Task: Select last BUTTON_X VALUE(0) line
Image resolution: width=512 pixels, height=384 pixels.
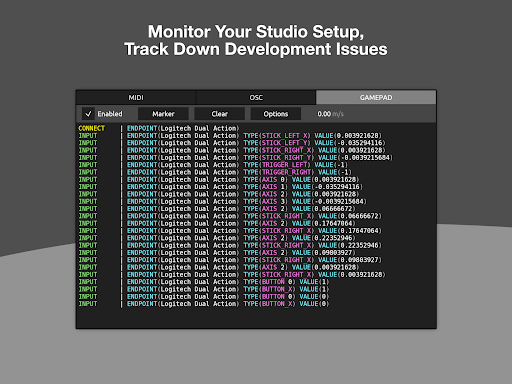Action: (204, 304)
